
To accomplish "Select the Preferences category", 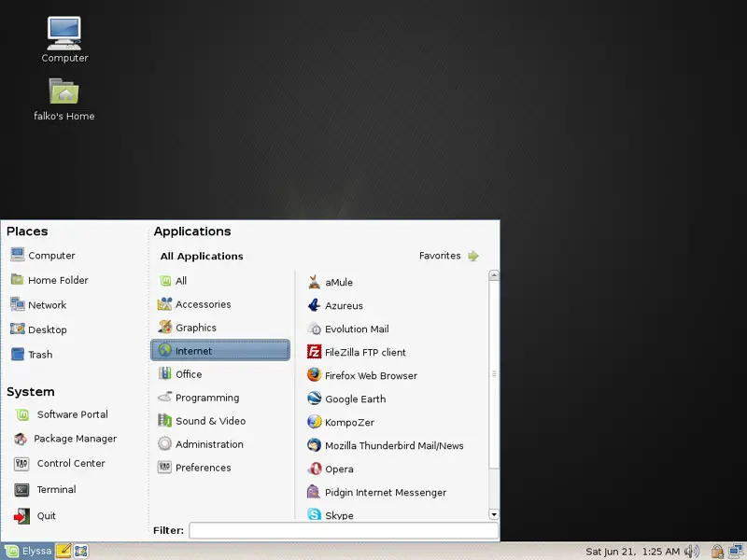I will pyautogui.click(x=220, y=468).
